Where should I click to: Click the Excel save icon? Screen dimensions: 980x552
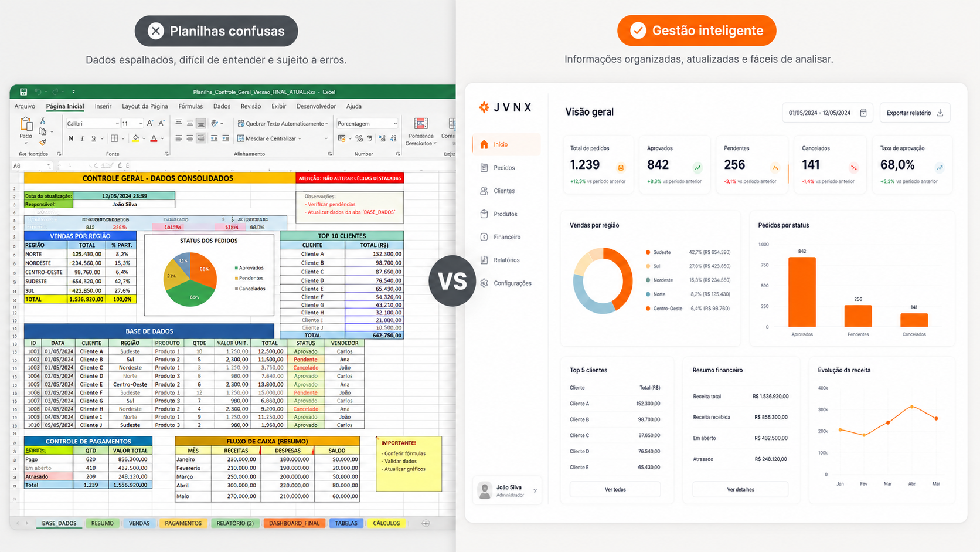pos(23,92)
